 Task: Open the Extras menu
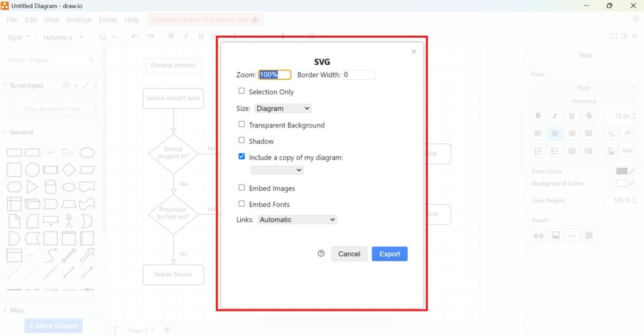[x=108, y=20]
